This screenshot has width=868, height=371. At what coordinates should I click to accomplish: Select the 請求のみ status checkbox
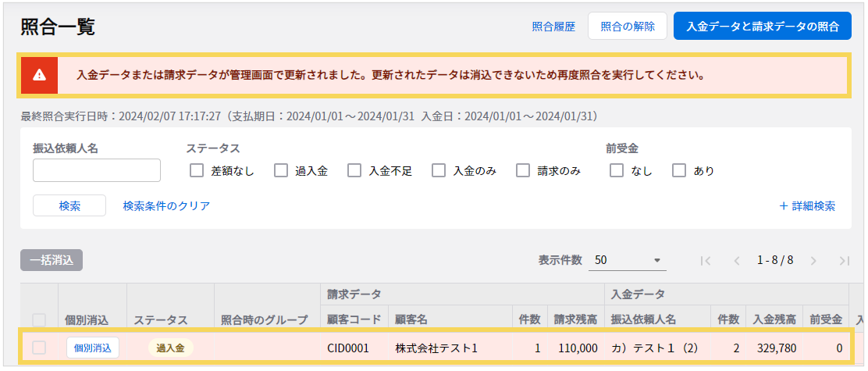pyautogui.click(x=523, y=170)
